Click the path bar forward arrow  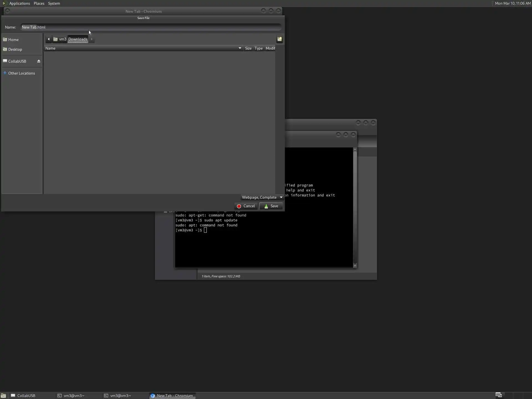tap(92, 39)
